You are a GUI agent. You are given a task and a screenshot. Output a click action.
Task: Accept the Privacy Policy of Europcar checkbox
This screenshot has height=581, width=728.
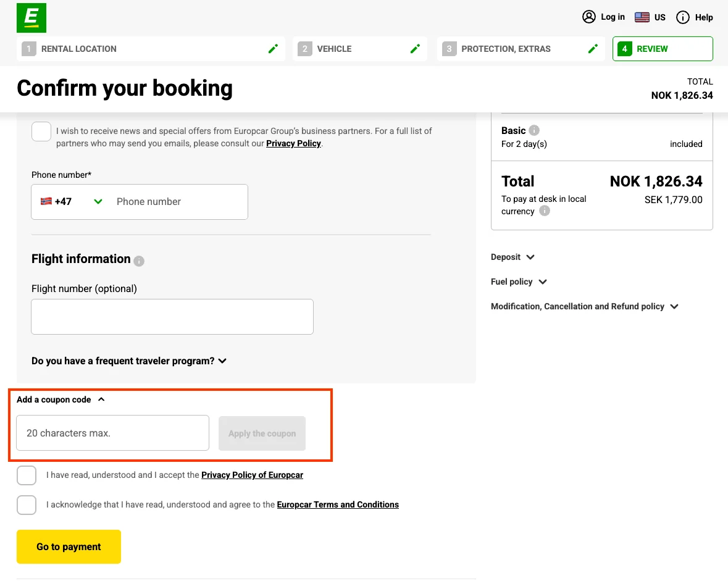point(27,475)
